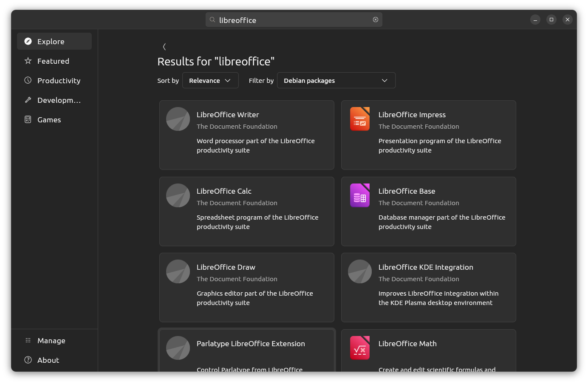Open the Sort by Relevance dropdown

pyautogui.click(x=210, y=80)
